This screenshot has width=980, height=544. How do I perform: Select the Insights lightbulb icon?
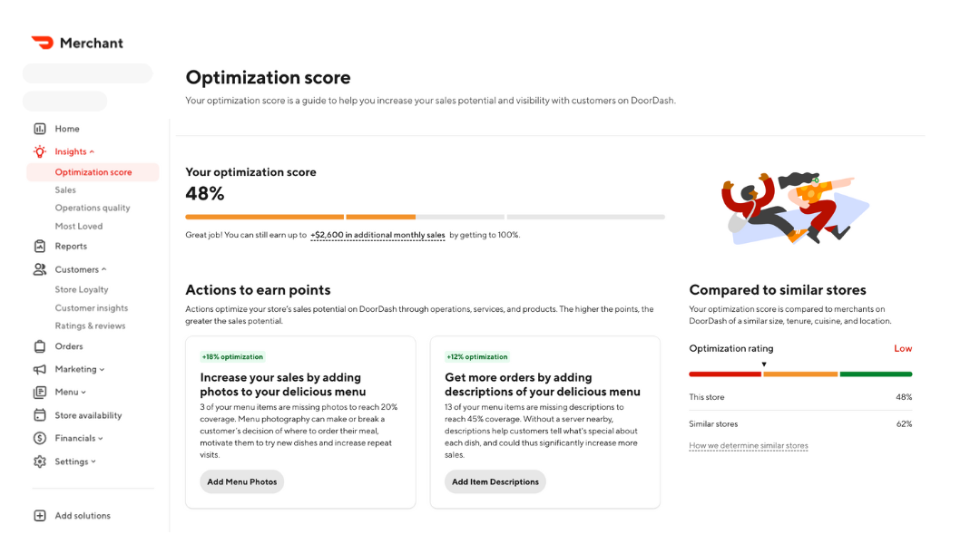(40, 151)
